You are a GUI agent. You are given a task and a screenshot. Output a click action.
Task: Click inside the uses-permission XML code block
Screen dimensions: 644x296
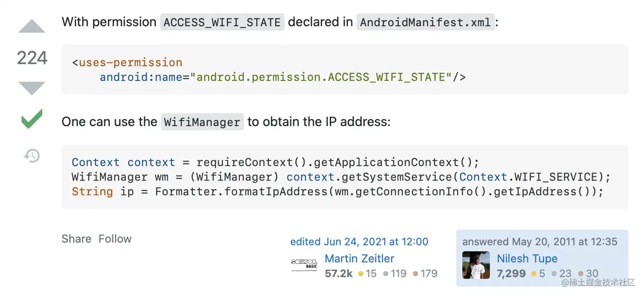pos(345,70)
